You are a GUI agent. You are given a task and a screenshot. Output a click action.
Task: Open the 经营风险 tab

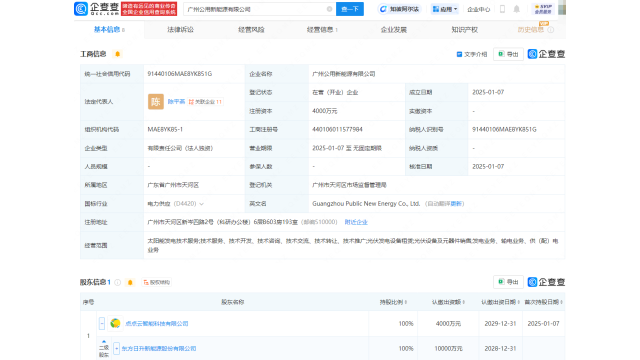pos(251,30)
